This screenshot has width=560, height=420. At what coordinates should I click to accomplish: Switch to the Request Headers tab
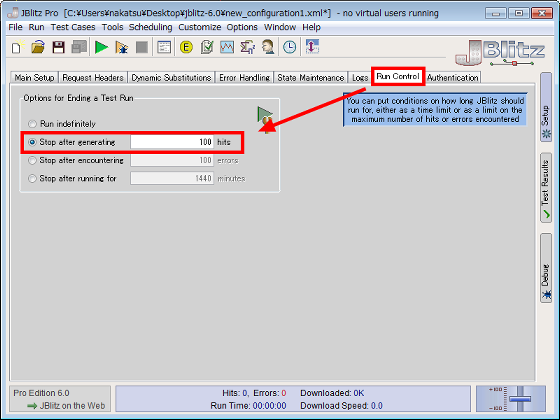(x=93, y=78)
